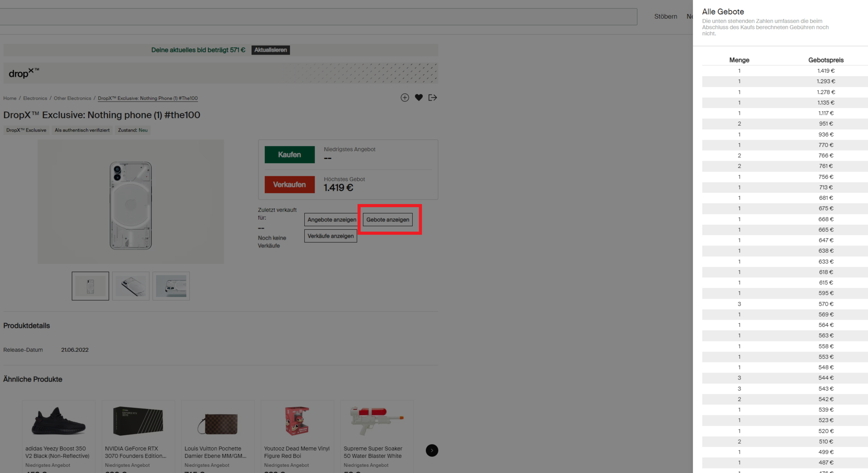Click the Gebotspreis column header
This screenshot has height=473, width=868.
click(x=826, y=60)
